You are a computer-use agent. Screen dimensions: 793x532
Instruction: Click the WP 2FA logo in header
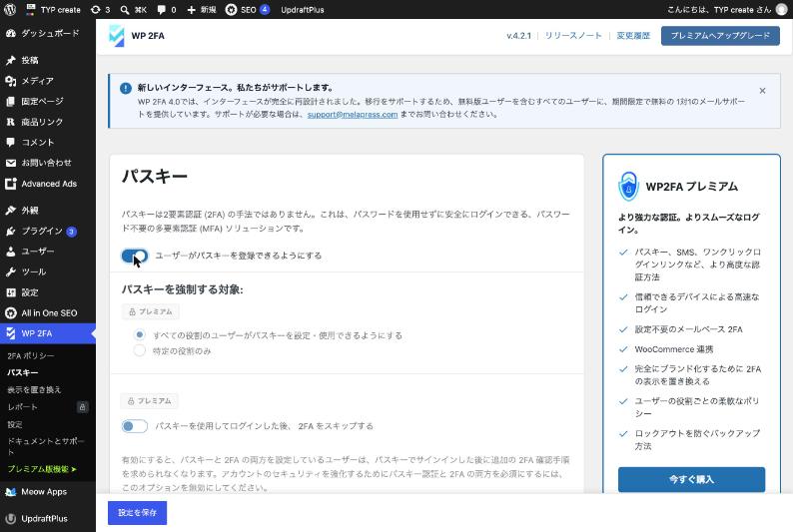[117, 36]
